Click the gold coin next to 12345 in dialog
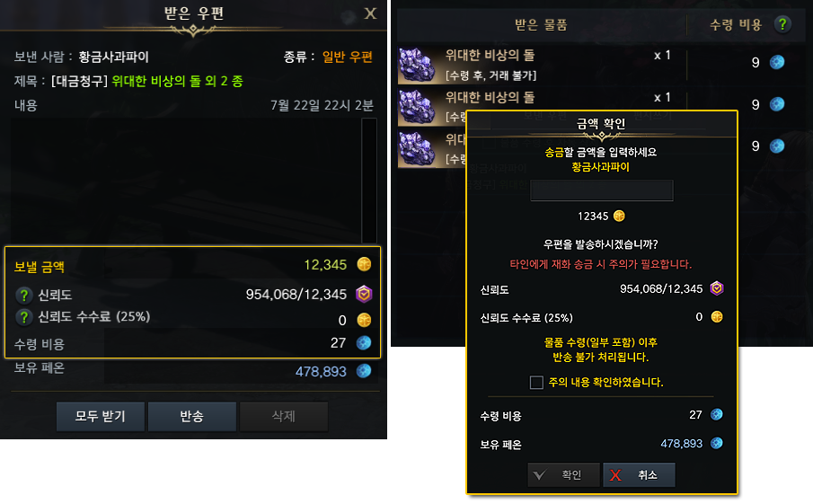The width and height of the screenshot is (813, 504). pos(619,216)
